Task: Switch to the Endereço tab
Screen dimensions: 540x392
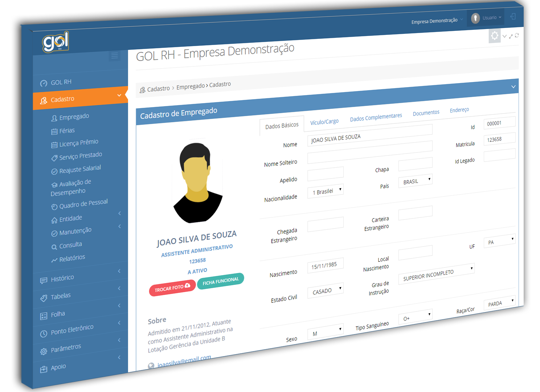Action: point(459,110)
